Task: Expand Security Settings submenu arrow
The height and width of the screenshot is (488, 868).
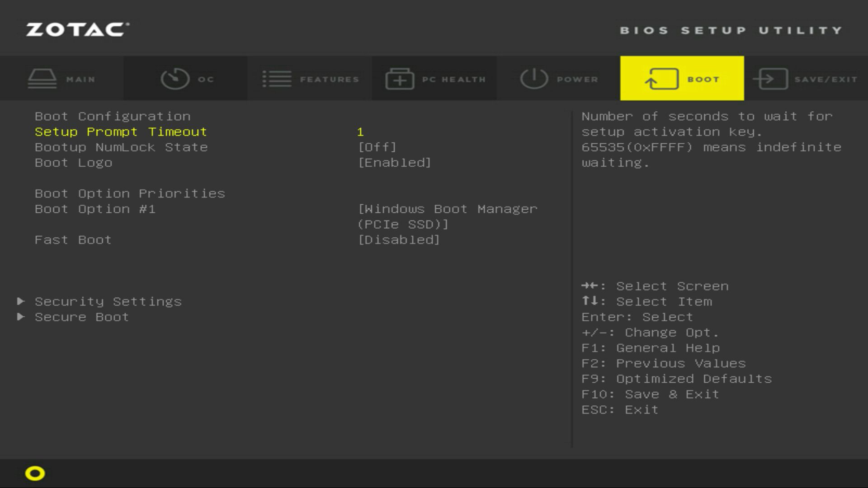Action: click(x=21, y=301)
